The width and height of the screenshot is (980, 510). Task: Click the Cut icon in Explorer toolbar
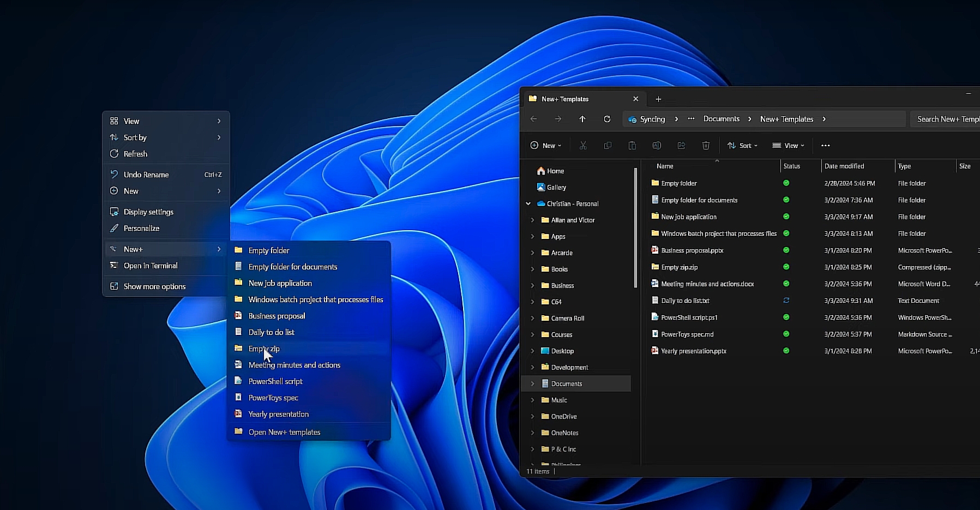point(583,146)
